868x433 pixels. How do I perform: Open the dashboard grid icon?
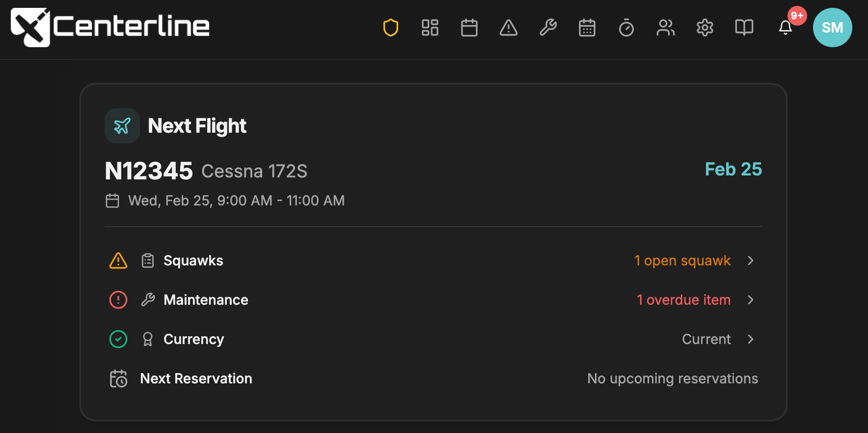pyautogui.click(x=430, y=28)
